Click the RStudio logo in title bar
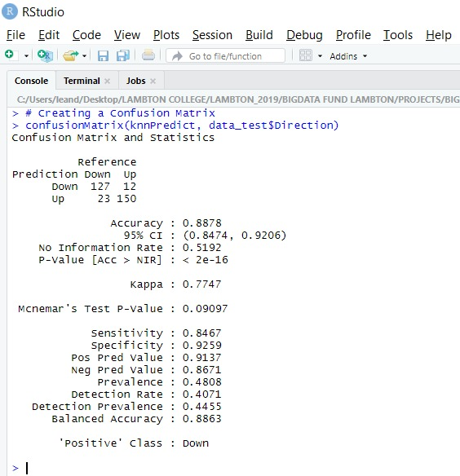460x476 pixels. [x=10, y=11]
